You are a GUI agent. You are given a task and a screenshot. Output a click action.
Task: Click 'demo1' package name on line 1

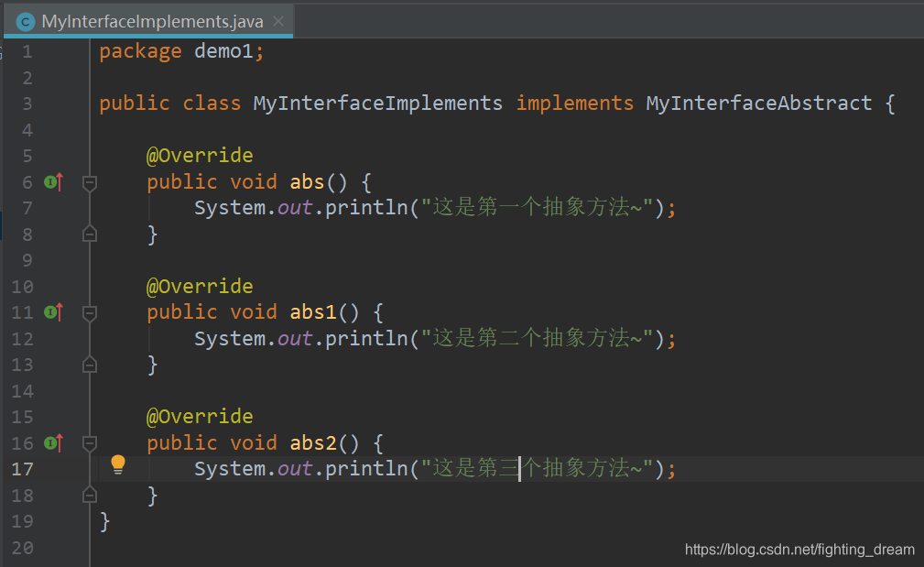224,51
